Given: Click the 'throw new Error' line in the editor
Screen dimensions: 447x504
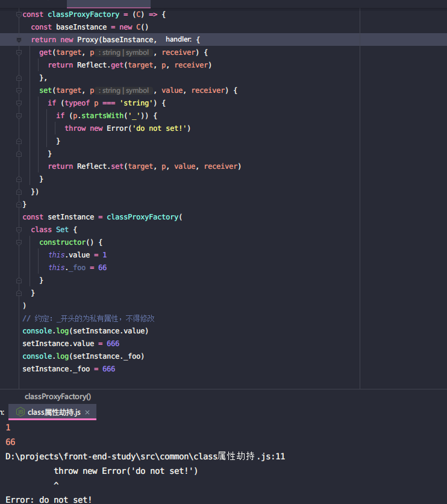Looking at the screenshot, I should (128, 128).
